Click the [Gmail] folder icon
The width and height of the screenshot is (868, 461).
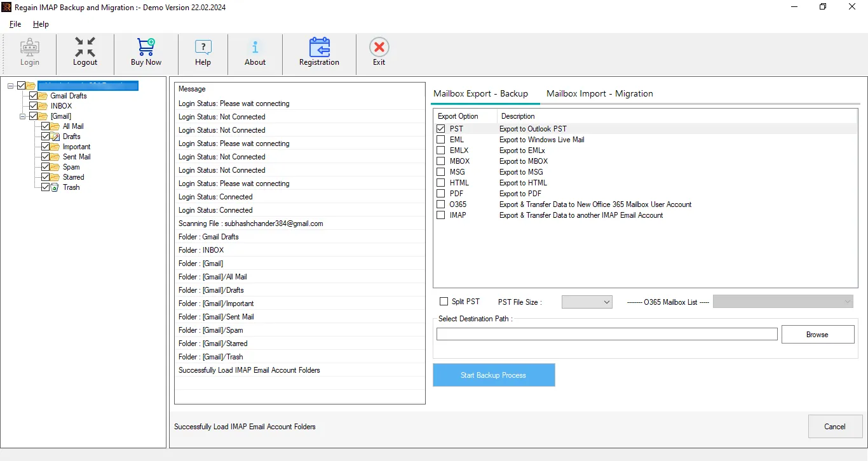click(43, 116)
